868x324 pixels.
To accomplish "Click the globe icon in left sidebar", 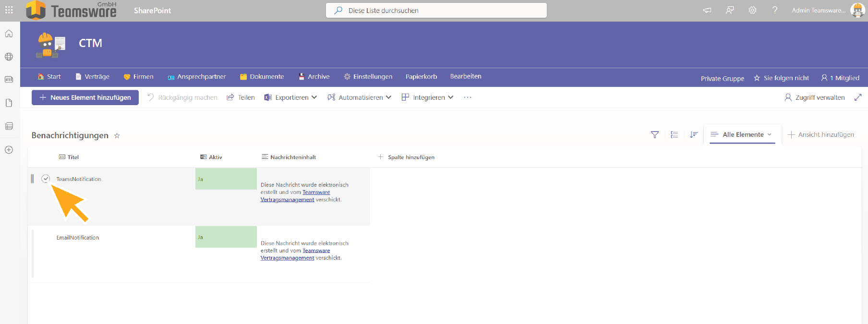I will (9, 57).
